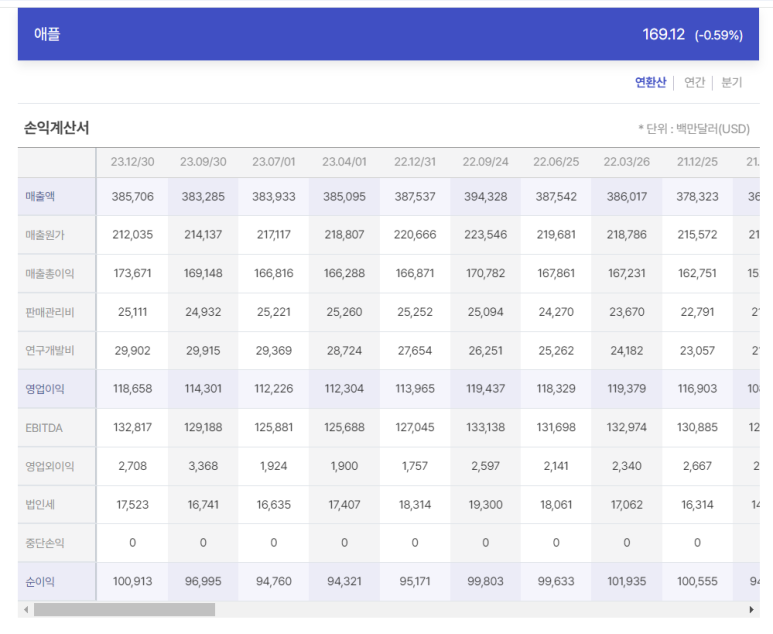Click the 22.09/24 column header

(x=485, y=162)
